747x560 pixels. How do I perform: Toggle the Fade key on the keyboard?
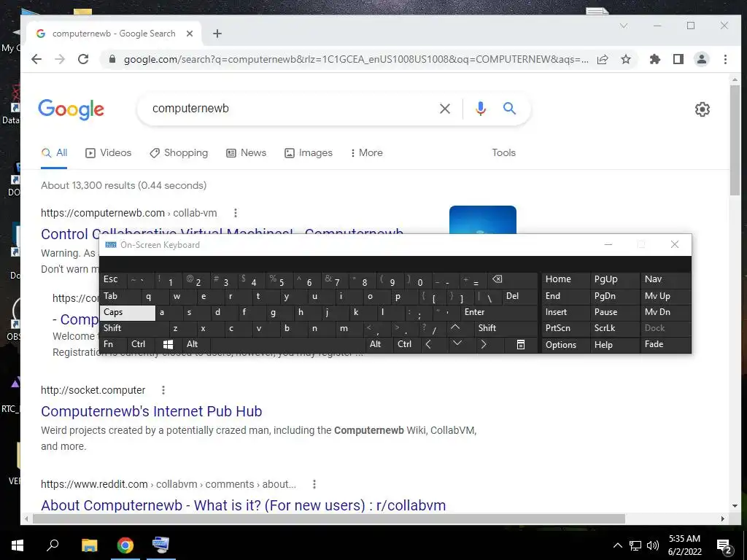coord(665,344)
